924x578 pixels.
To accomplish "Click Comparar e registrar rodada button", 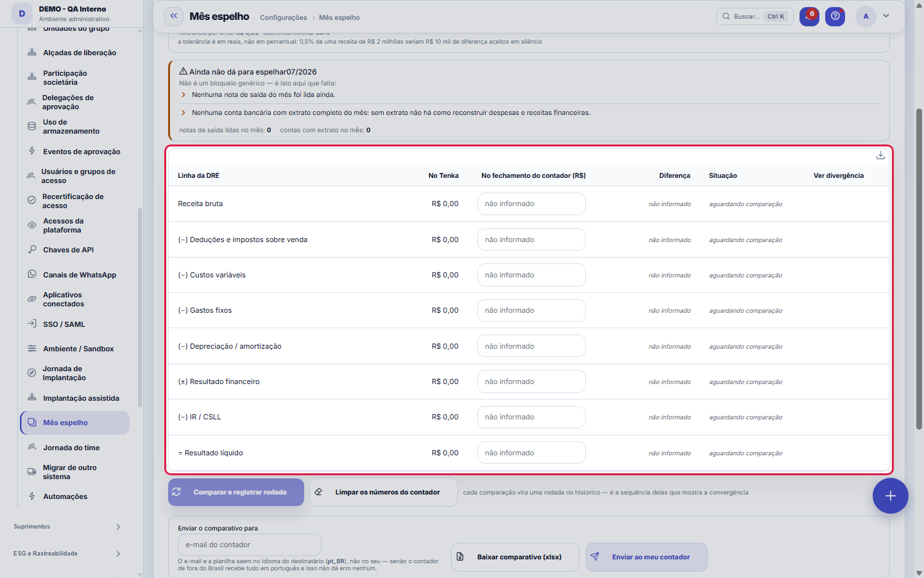I will coord(236,493).
